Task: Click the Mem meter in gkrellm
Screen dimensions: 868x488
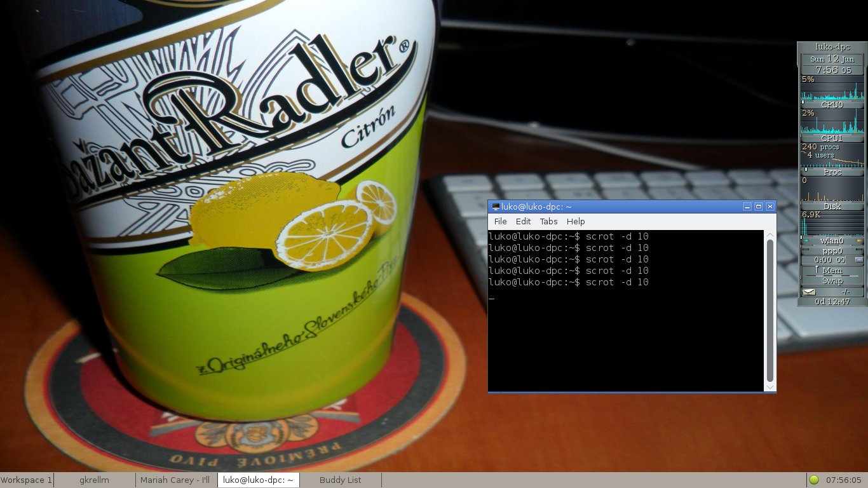Action: tap(832, 271)
